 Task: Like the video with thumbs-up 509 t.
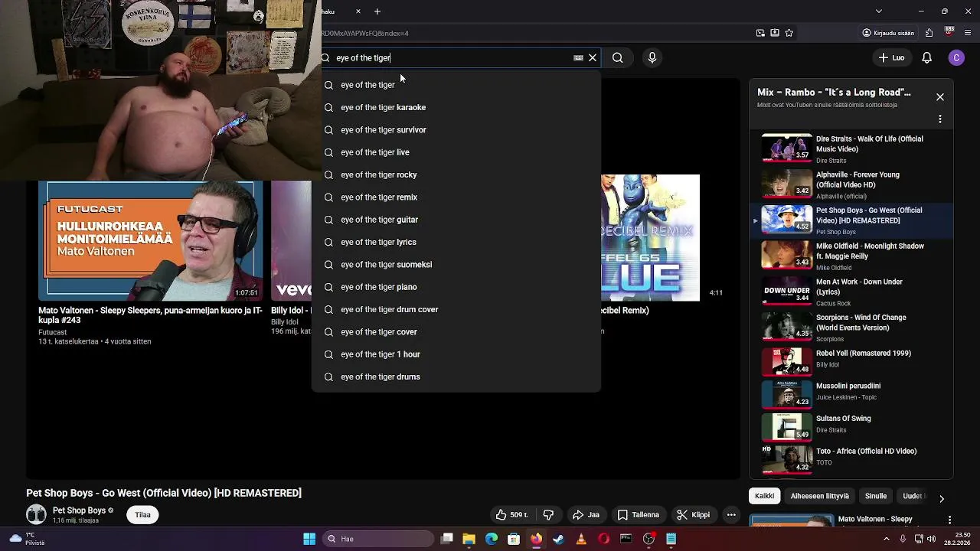(x=512, y=515)
